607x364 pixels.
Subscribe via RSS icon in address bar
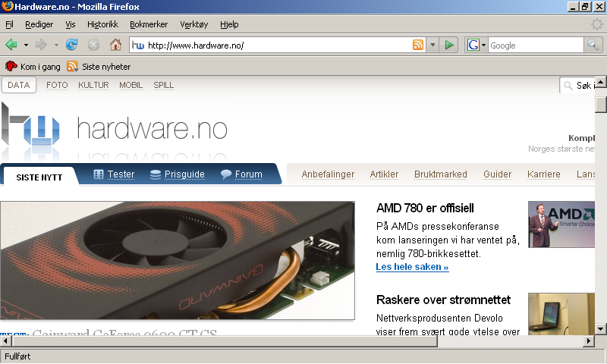(418, 45)
